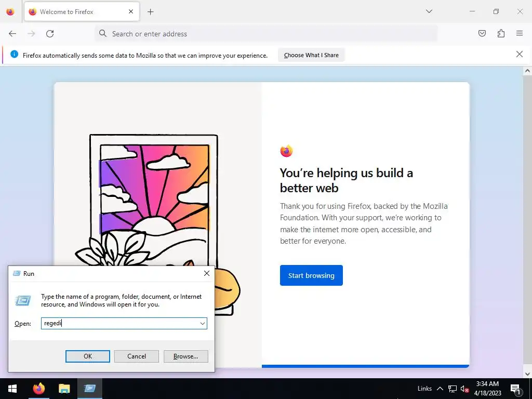Screen dimensions: 532x399
Task: Open File Explorer from the taskbar
Action: (x=64, y=389)
